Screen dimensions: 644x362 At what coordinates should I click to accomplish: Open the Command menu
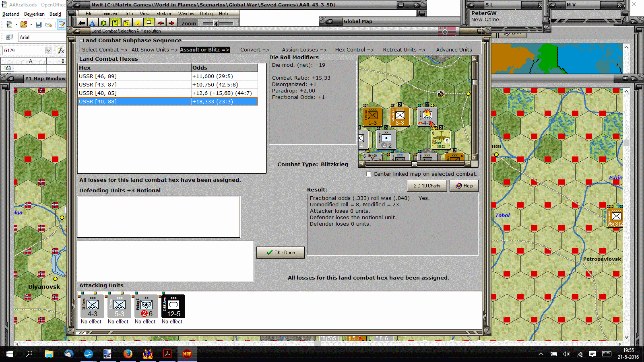pos(109,14)
